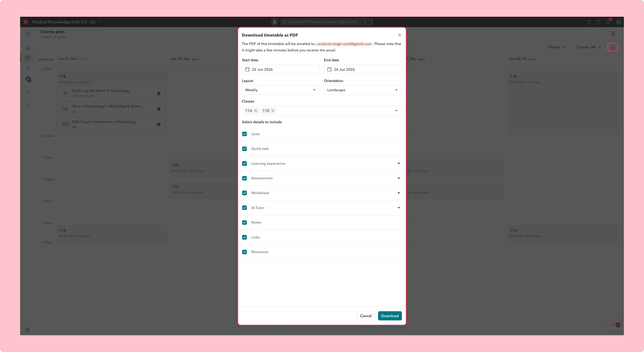Click the Download button
The height and width of the screenshot is (352, 644).
(390, 316)
